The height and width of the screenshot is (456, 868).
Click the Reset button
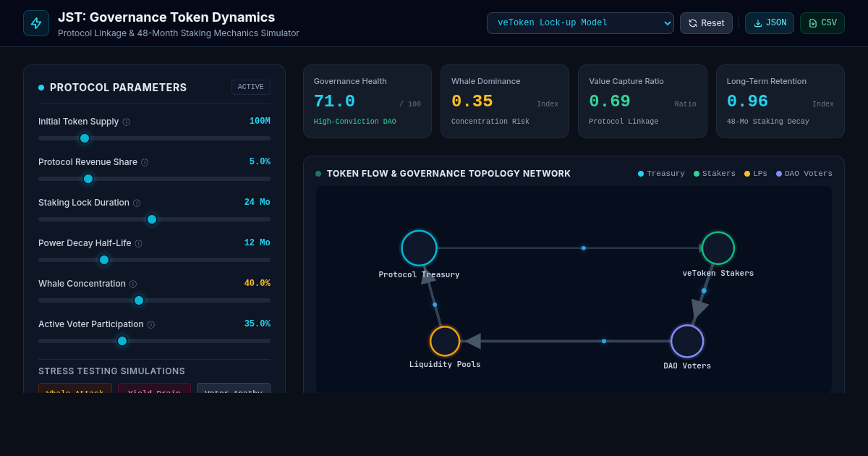click(x=706, y=23)
